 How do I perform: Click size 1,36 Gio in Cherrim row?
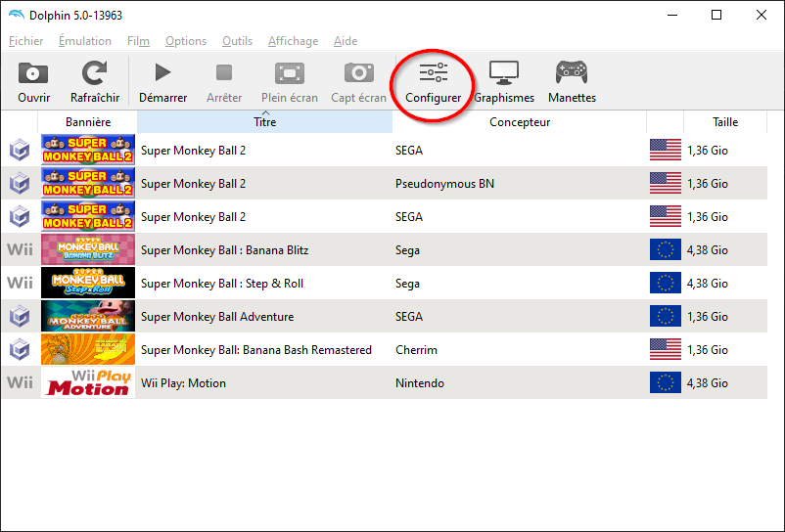[707, 349]
